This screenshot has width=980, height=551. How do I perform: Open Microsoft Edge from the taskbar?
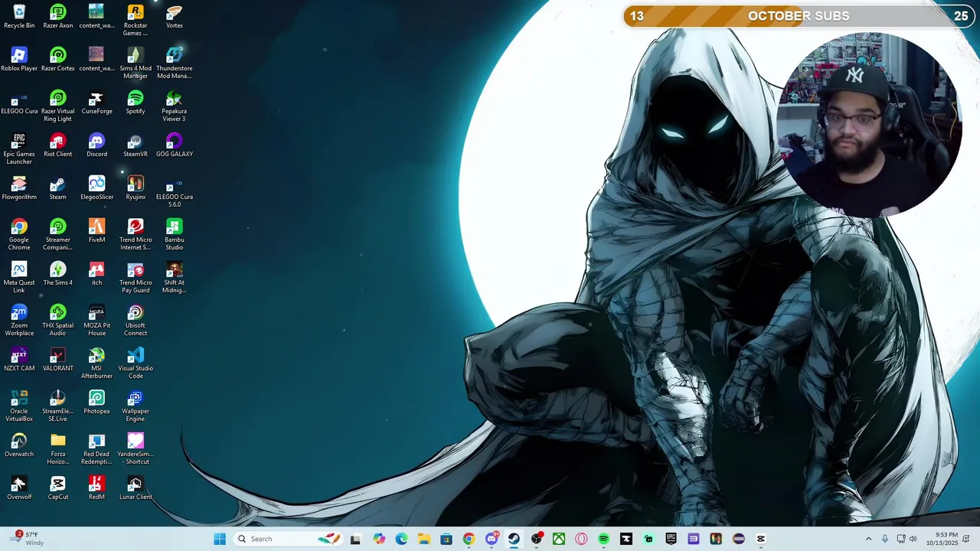pos(401,539)
